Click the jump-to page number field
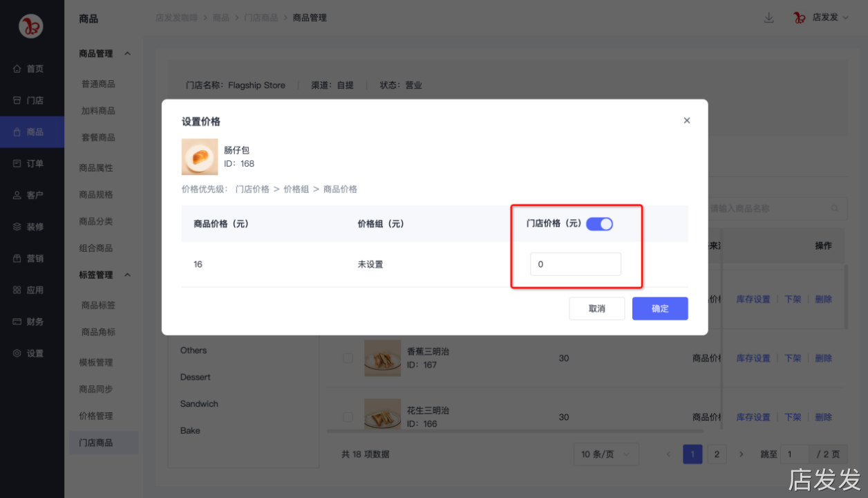The height and width of the screenshot is (498, 868). (x=795, y=454)
